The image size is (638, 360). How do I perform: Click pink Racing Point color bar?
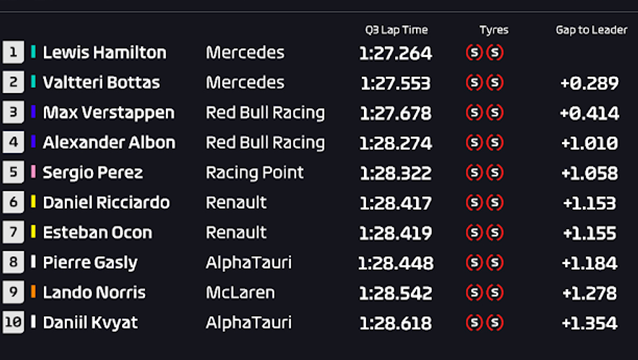pyautogui.click(x=33, y=172)
